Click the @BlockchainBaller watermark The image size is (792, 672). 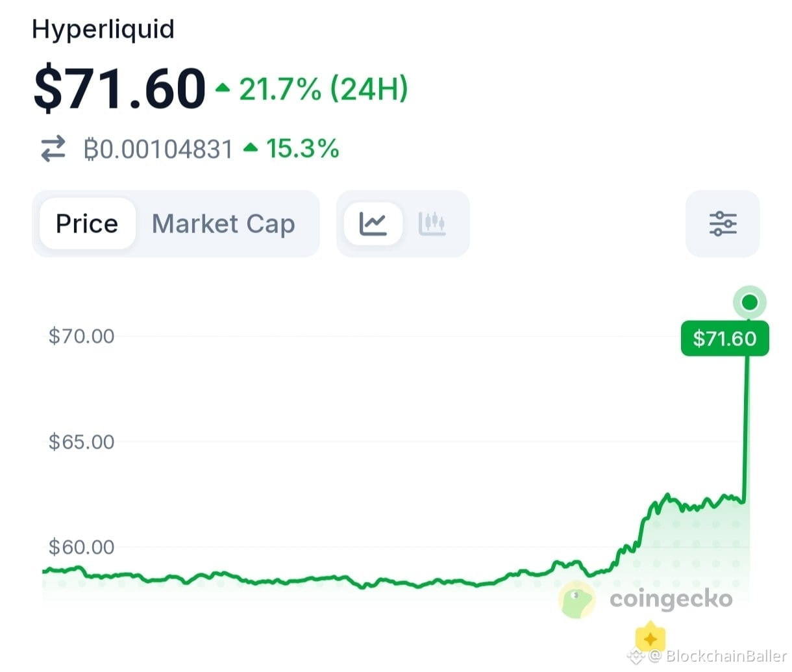(717, 656)
